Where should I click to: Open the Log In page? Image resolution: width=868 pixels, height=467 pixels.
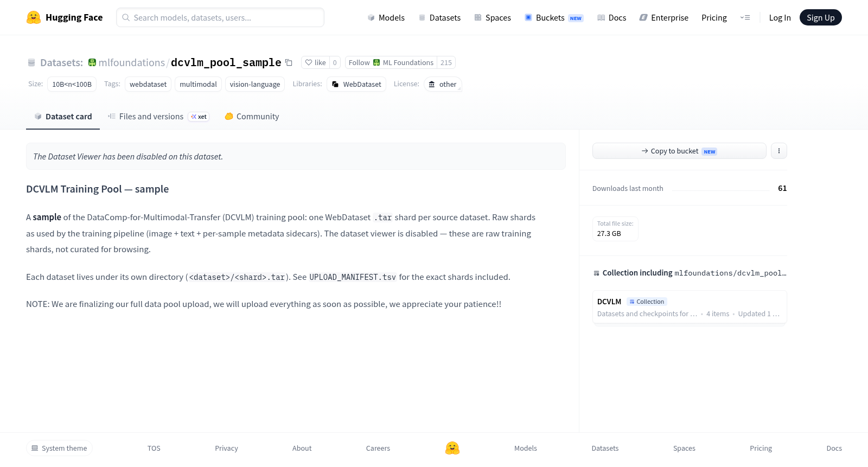click(x=780, y=17)
